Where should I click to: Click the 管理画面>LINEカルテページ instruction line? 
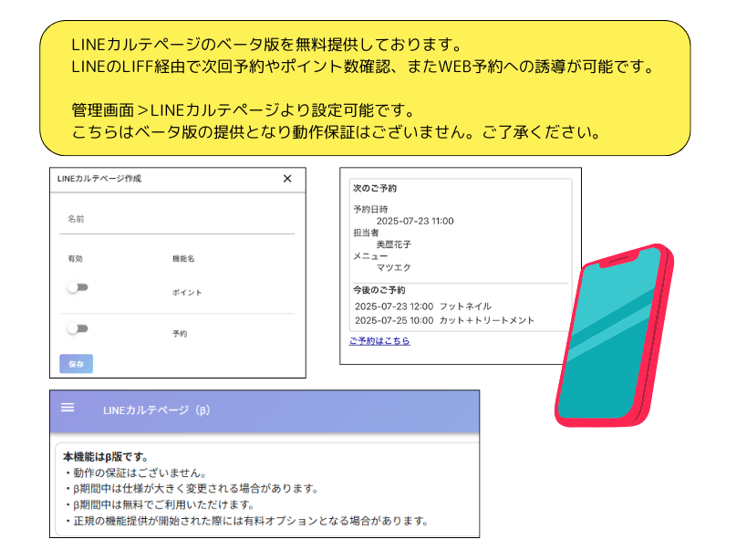click(x=243, y=110)
